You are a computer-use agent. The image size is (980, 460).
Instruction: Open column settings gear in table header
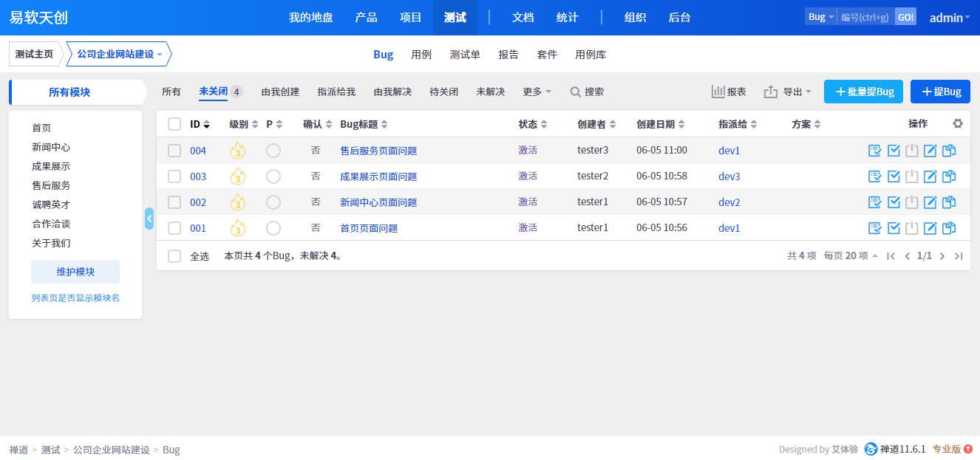click(x=958, y=124)
